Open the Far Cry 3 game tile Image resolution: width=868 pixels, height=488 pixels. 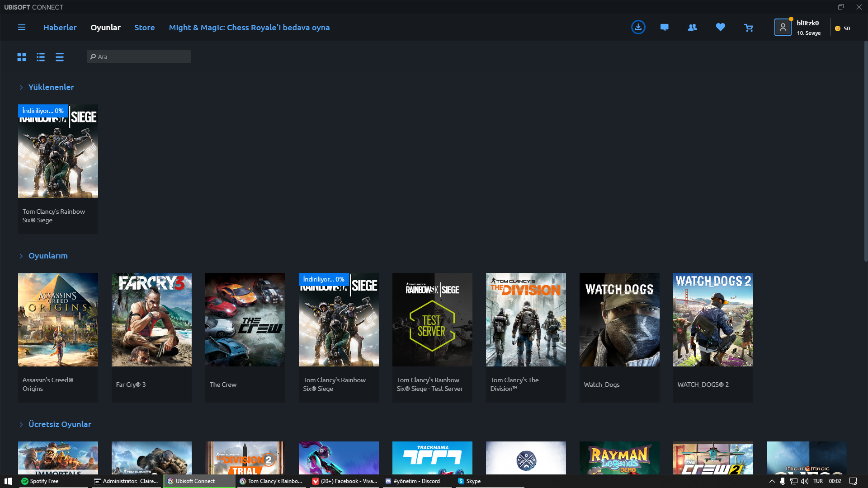[151, 320]
